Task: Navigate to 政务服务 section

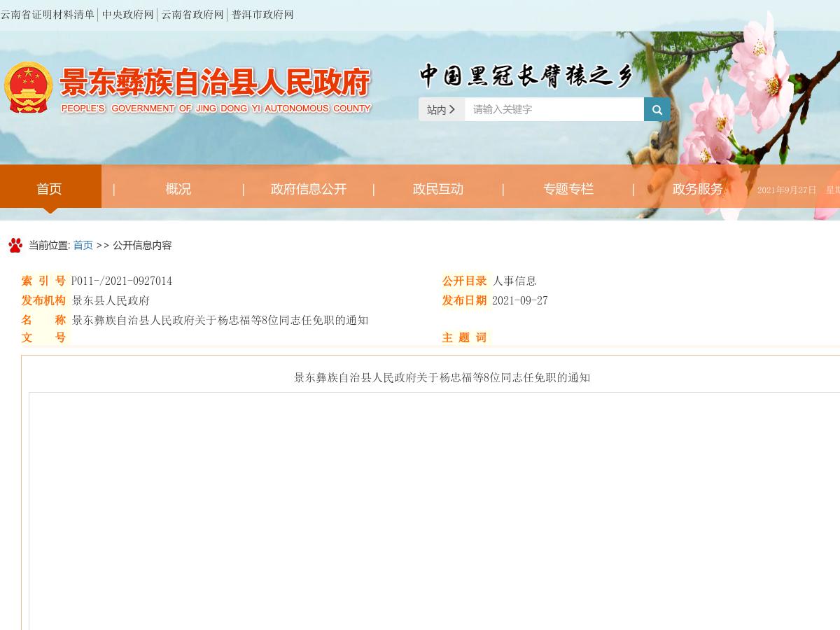Action: (697, 189)
